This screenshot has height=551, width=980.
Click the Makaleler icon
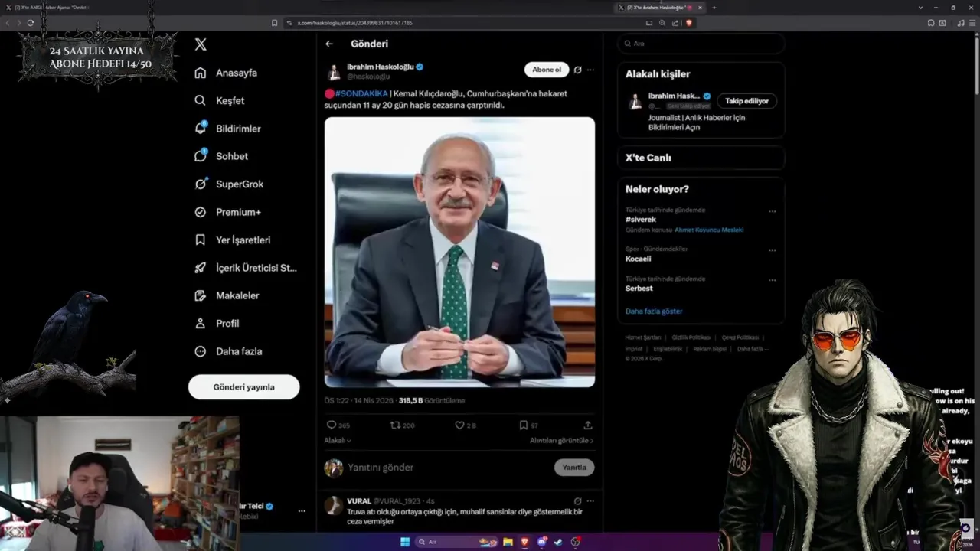(201, 295)
